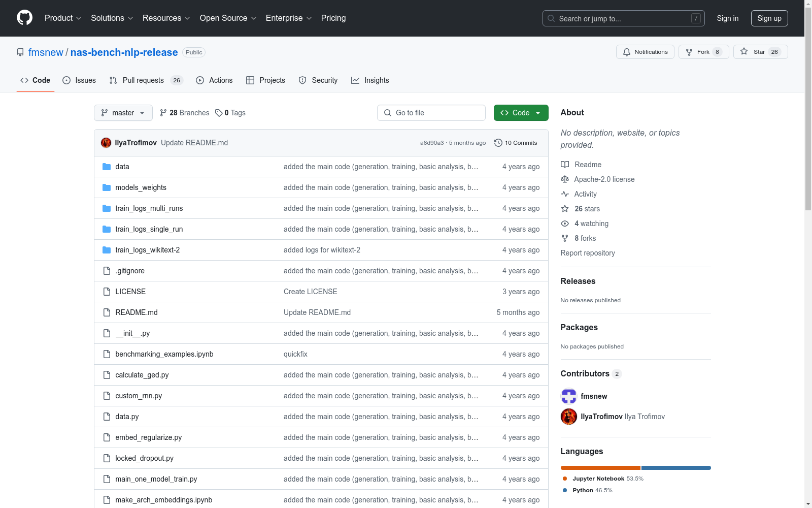Click IlyaTrofimov avatar in commit header

pos(106,143)
